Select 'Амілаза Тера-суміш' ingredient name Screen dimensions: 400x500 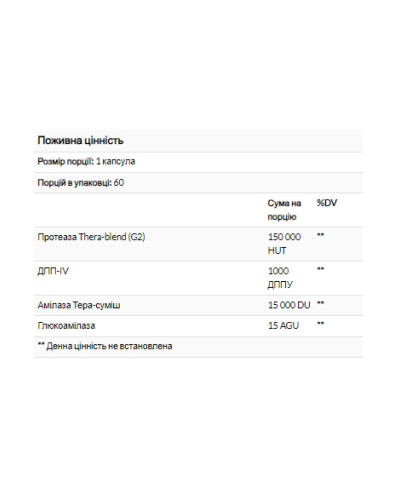[79, 305]
